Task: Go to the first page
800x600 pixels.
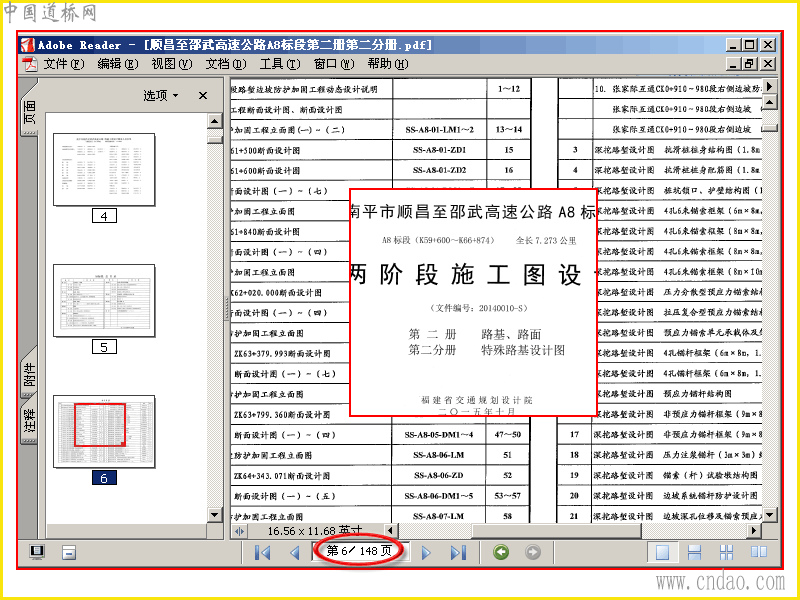Action: click(x=262, y=552)
